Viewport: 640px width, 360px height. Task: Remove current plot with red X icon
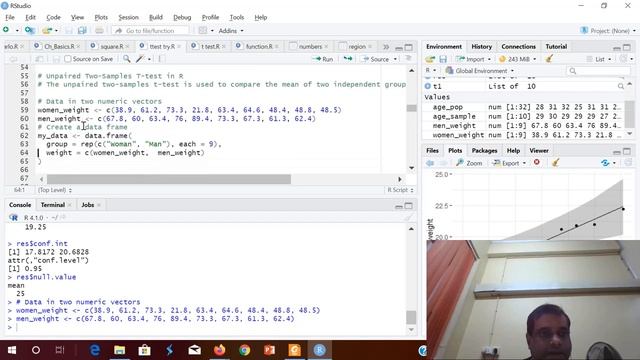point(537,162)
